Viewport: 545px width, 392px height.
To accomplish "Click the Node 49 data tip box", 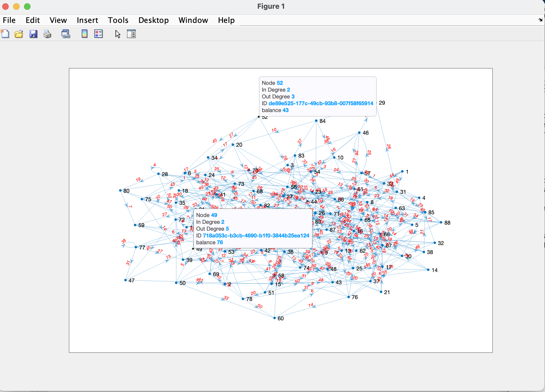I will pos(253,228).
